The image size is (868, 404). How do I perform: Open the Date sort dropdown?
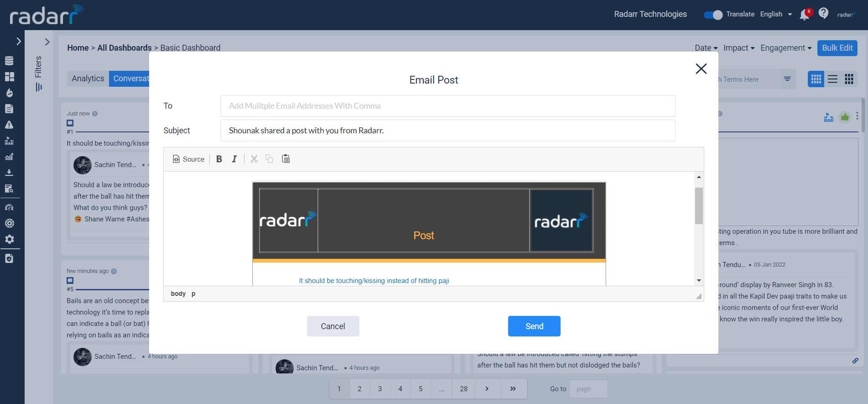pos(706,48)
